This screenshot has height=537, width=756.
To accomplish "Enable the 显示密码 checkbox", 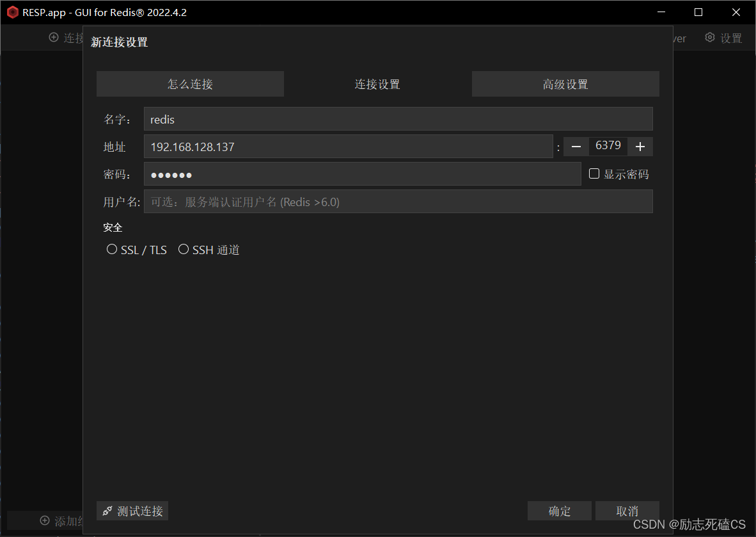I will pos(594,173).
